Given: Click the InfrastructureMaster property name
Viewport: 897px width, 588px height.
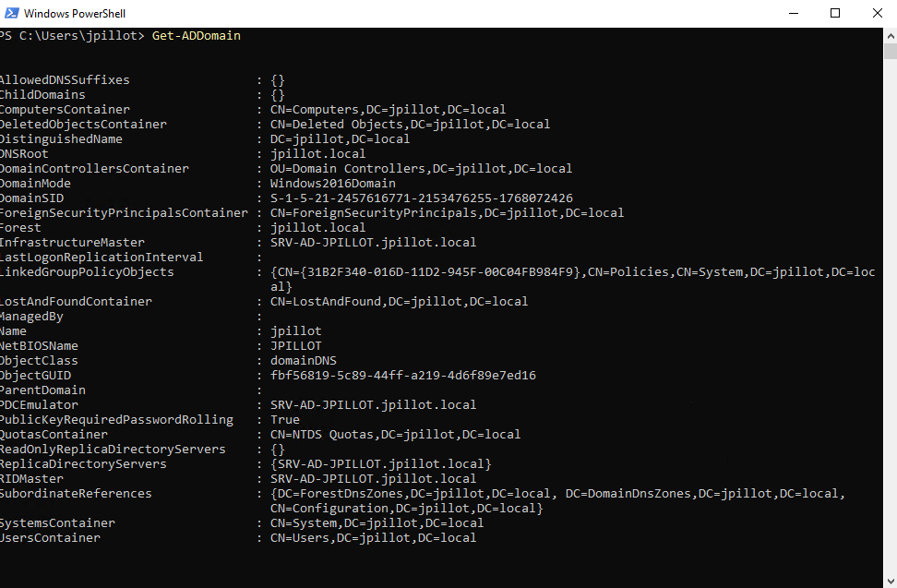Looking at the screenshot, I should click(72, 242).
